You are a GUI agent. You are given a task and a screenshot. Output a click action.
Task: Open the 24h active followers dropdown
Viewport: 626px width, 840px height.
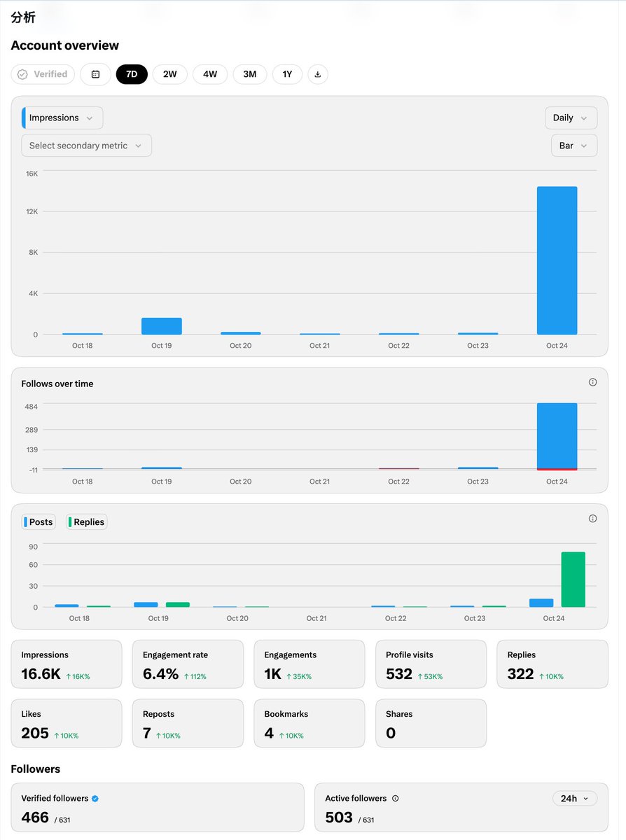point(575,798)
